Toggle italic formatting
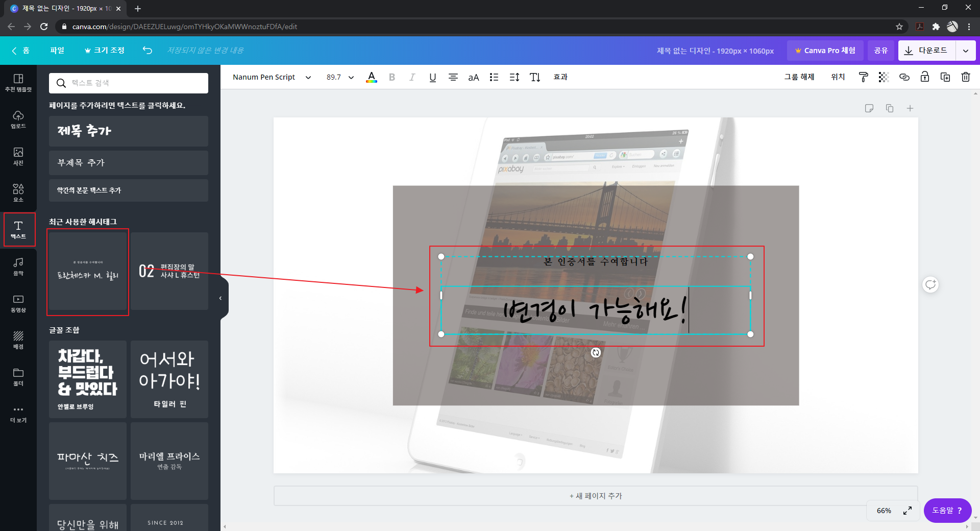The width and height of the screenshot is (980, 531). pos(412,77)
